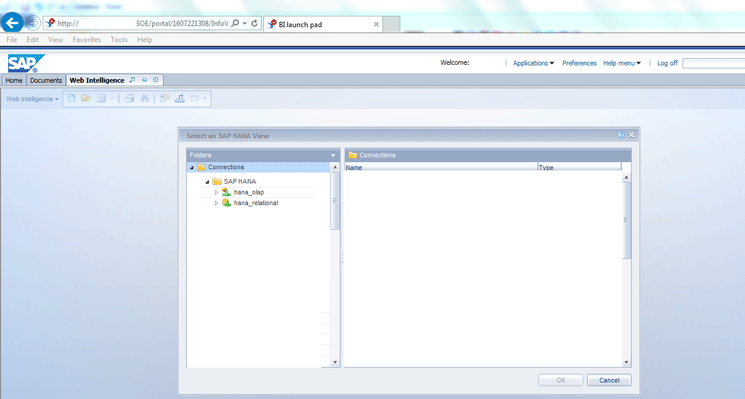
Task: Select the BI launch pad browser tab
Action: pos(323,24)
